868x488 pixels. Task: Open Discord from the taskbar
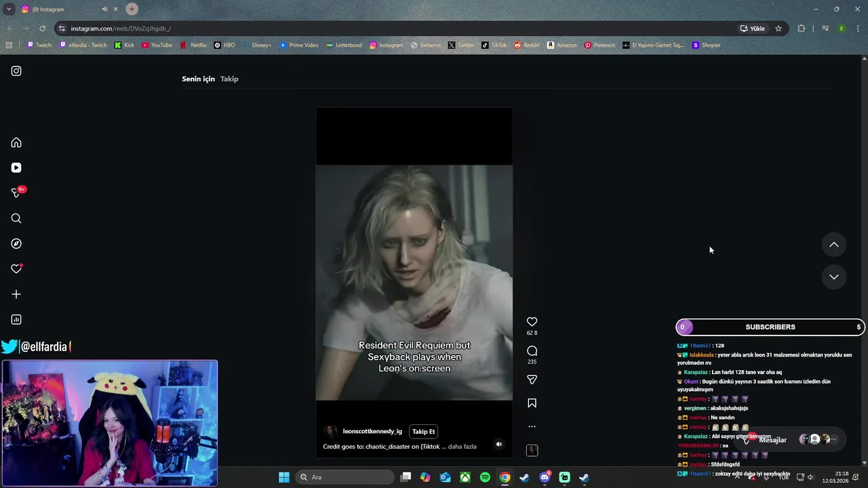[x=545, y=477]
